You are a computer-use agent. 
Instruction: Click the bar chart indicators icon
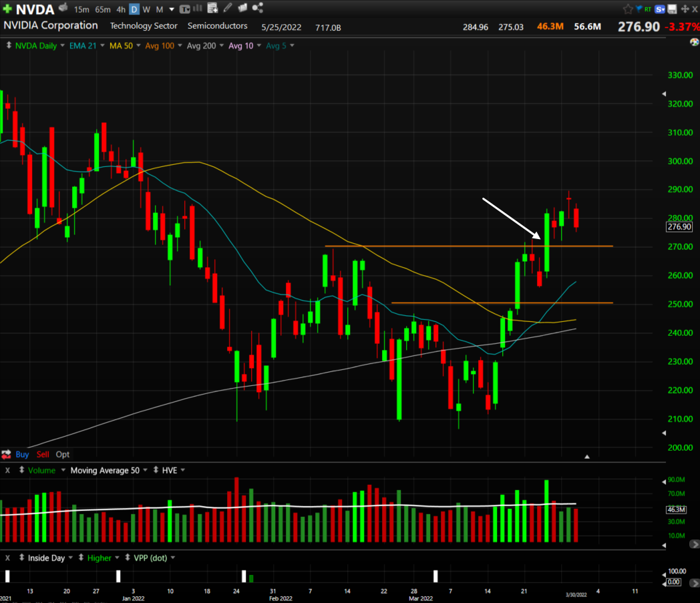pos(197,8)
